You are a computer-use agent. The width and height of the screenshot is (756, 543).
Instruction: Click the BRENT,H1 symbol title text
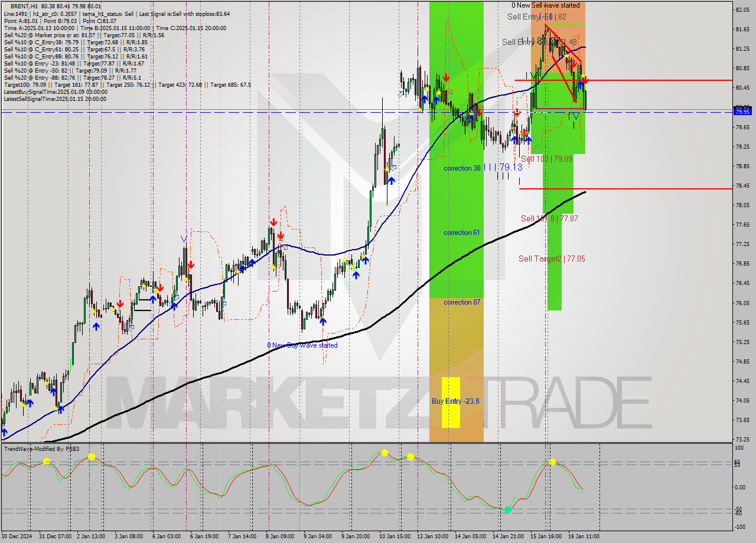coord(25,6)
